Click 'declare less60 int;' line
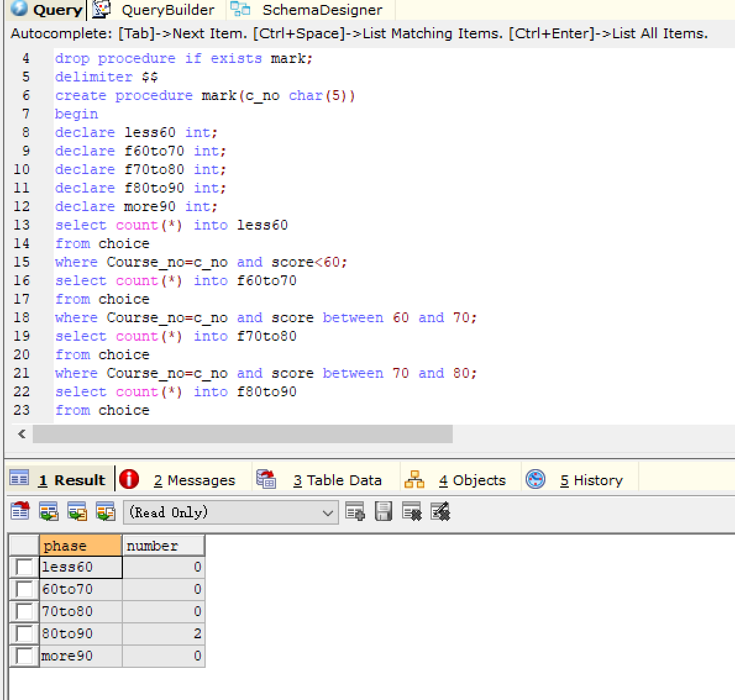The width and height of the screenshot is (735, 700). pyautogui.click(x=136, y=133)
